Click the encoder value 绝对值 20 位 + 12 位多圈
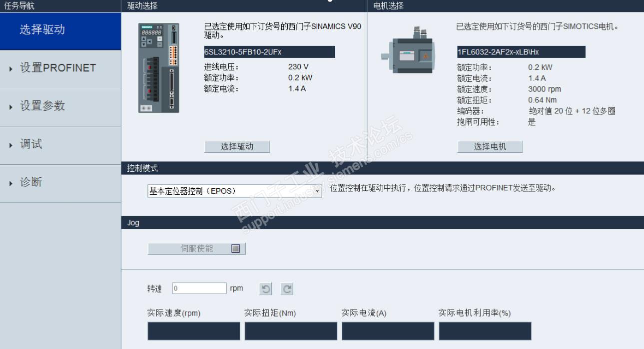The width and height of the screenshot is (644, 349). point(572,111)
